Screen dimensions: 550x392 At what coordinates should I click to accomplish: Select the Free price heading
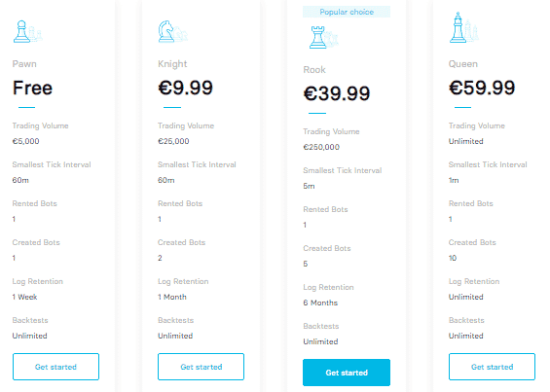coord(33,88)
